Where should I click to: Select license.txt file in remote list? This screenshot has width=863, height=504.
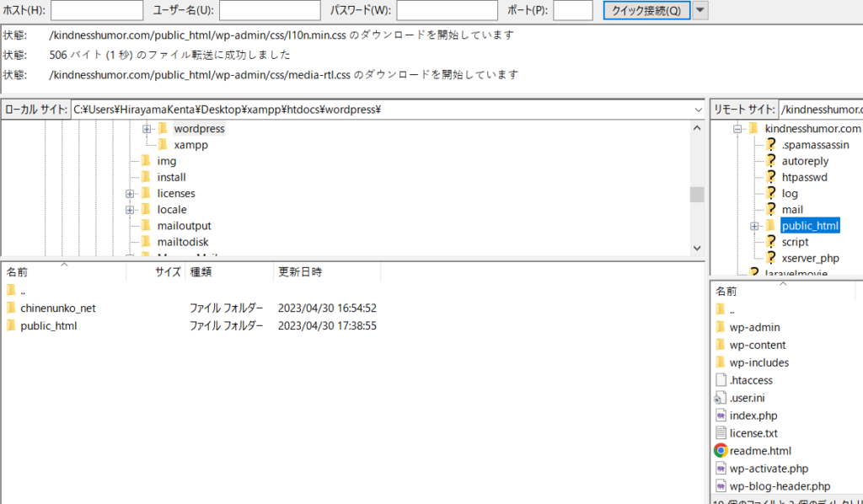[753, 433]
